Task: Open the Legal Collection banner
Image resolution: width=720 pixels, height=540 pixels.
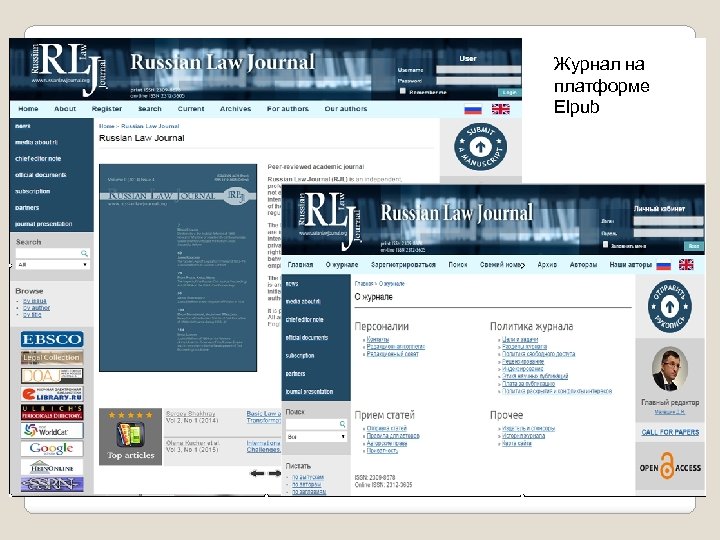Action: (x=52, y=357)
